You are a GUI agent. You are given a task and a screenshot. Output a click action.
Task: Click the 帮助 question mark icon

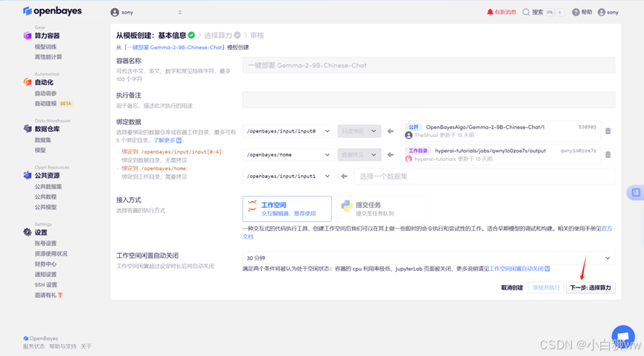(x=576, y=13)
